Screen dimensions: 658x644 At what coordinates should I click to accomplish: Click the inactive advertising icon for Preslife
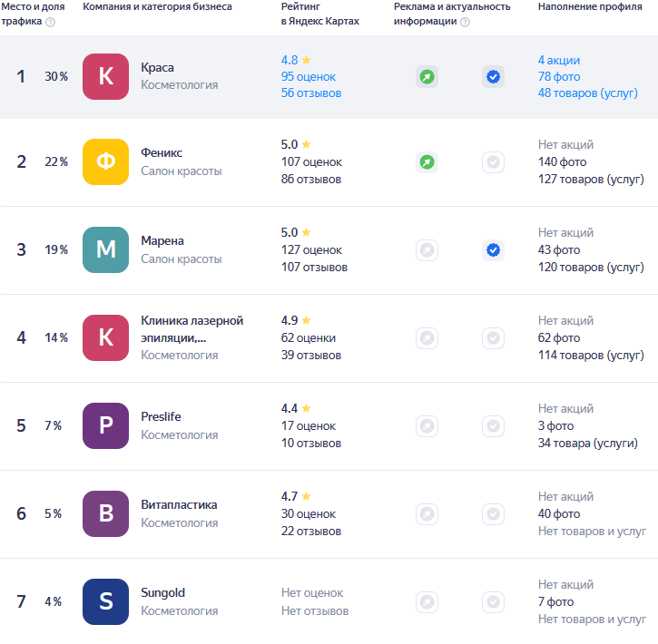[x=427, y=426]
